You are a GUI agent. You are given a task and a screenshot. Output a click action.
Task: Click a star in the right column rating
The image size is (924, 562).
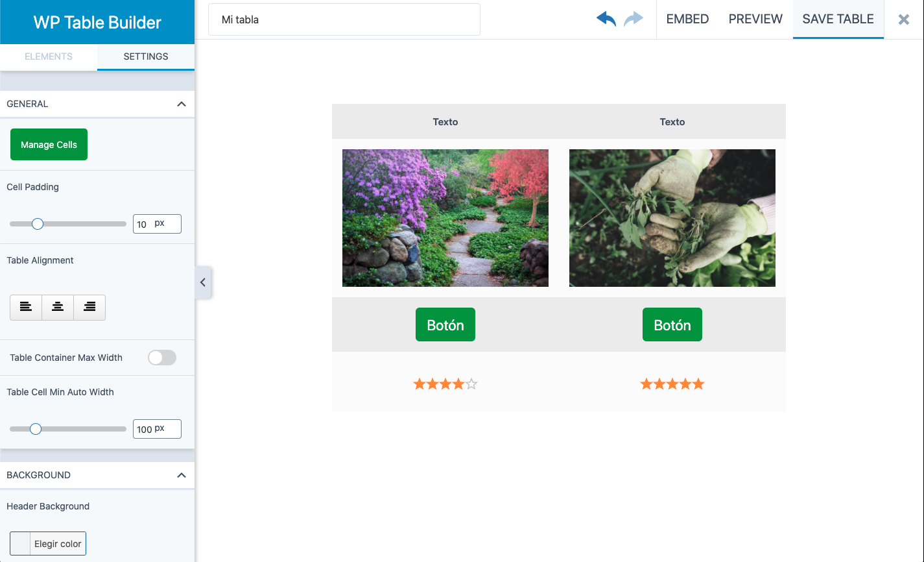click(x=672, y=384)
